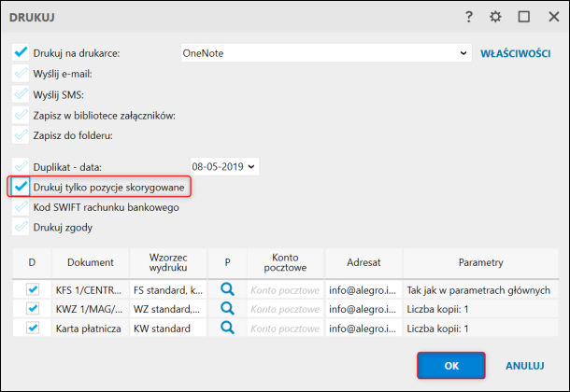Preview the KWZ 1/MAG document with magnifier
The image size is (570, 392).
(226, 309)
